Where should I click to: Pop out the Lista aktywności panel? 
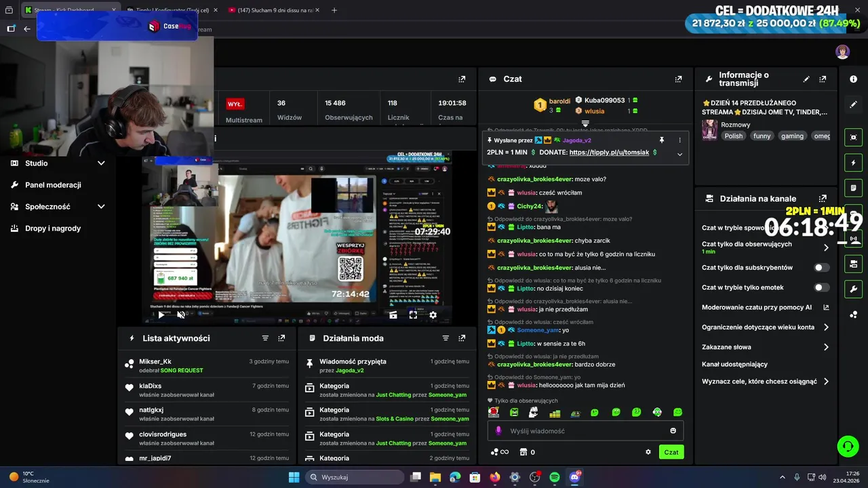click(281, 338)
